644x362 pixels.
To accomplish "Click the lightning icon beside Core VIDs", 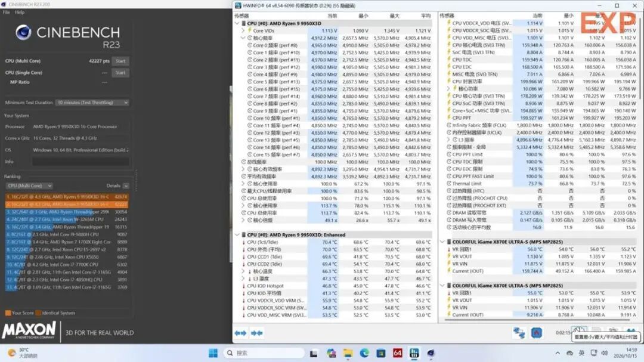I will pyautogui.click(x=249, y=30).
